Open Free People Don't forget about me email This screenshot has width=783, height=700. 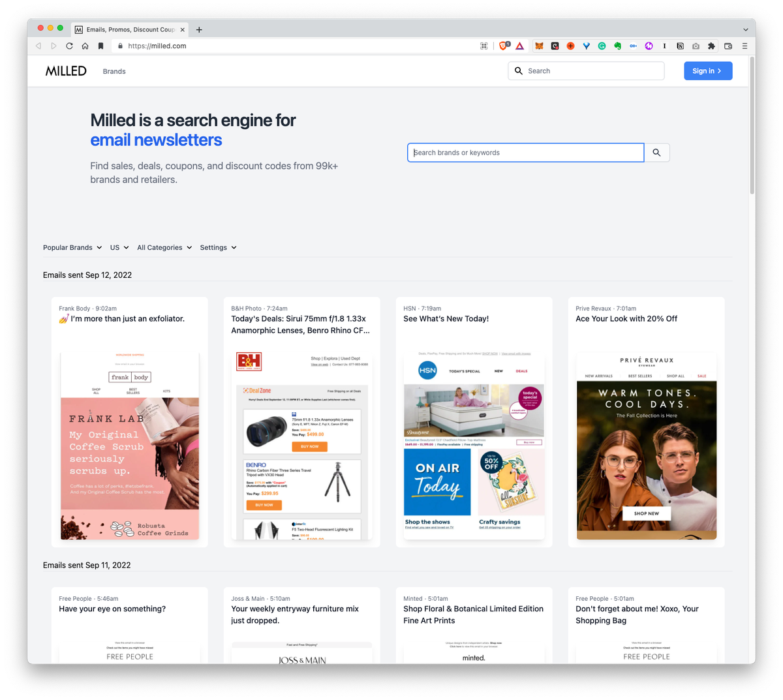[637, 615]
